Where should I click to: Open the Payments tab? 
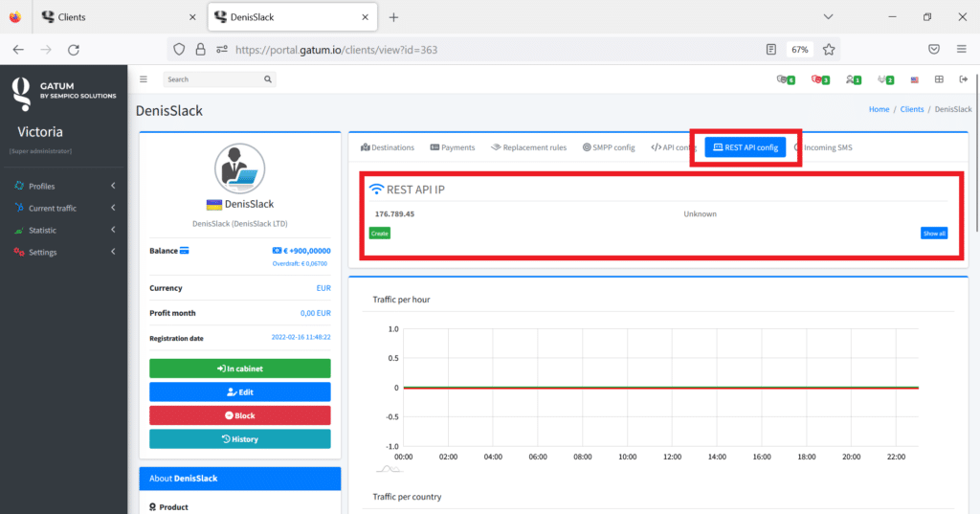(x=453, y=147)
